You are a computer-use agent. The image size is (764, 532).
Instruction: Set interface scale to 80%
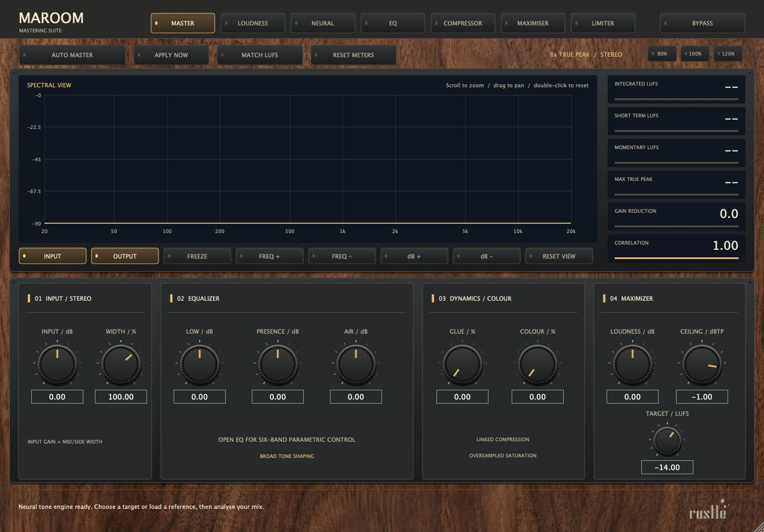[663, 54]
